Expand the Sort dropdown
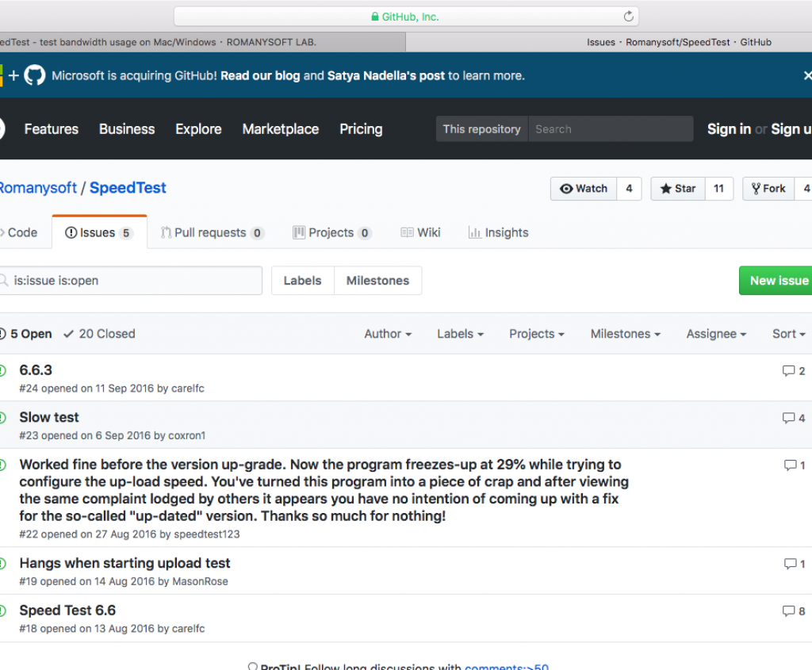This screenshot has width=812, height=670. (789, 334)
